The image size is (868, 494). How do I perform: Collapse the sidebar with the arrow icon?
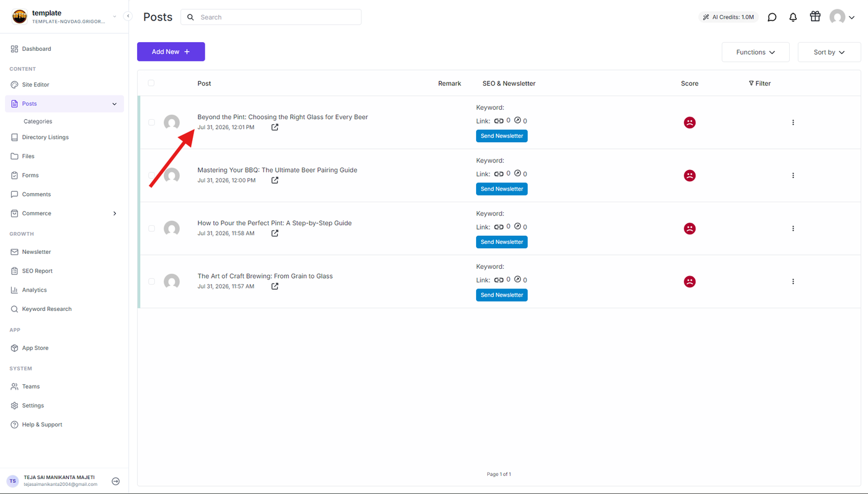(128, 16)
